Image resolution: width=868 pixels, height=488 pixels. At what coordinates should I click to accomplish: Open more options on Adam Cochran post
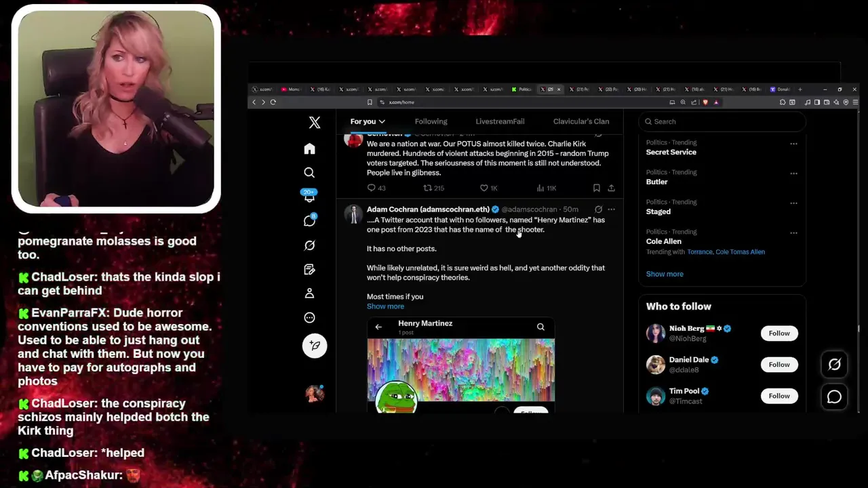click(612, 209)
